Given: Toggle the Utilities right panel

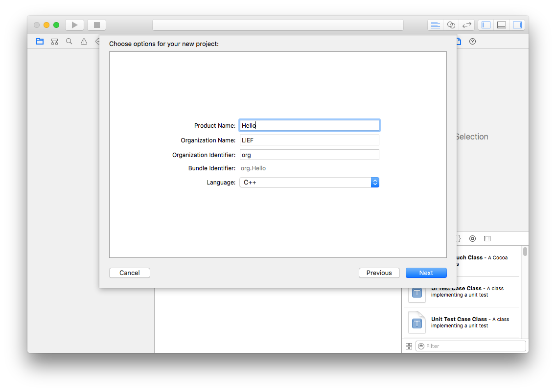Looking at the screenshot, I should [x=517, y=25].
